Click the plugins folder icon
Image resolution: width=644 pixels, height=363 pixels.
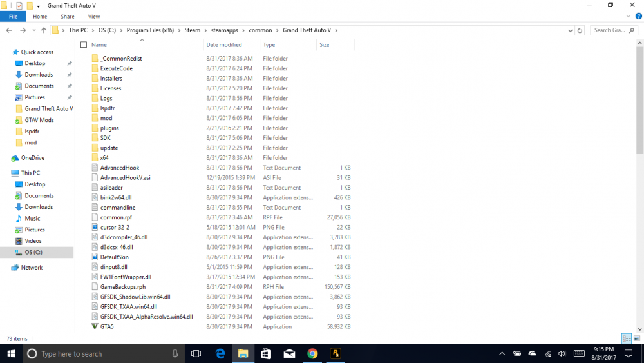pos(95,128)
